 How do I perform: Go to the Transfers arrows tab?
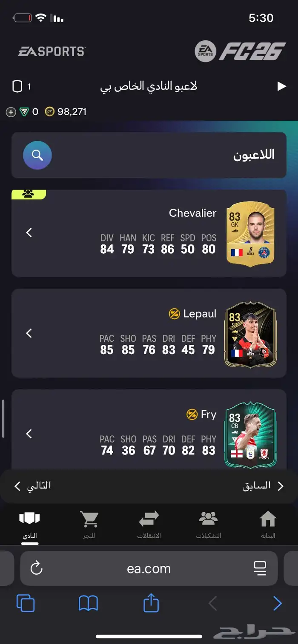pyautogui.click(x=149, y=525)
